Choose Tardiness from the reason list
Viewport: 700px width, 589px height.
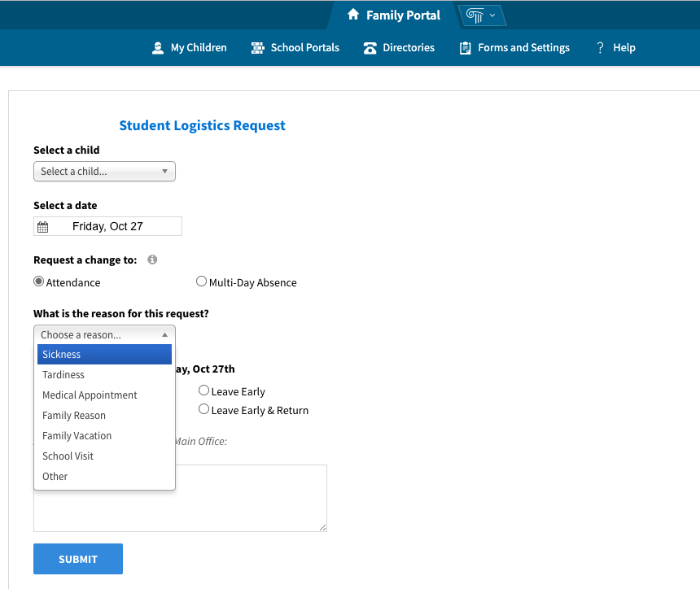(x=104, y=375)
